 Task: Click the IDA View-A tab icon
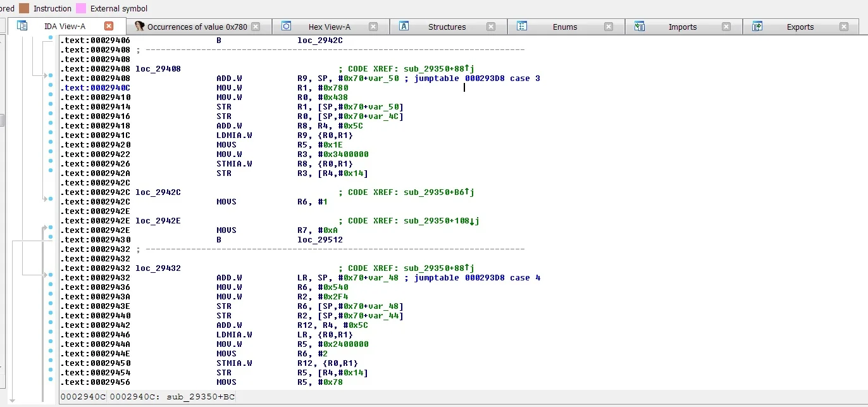22,26
